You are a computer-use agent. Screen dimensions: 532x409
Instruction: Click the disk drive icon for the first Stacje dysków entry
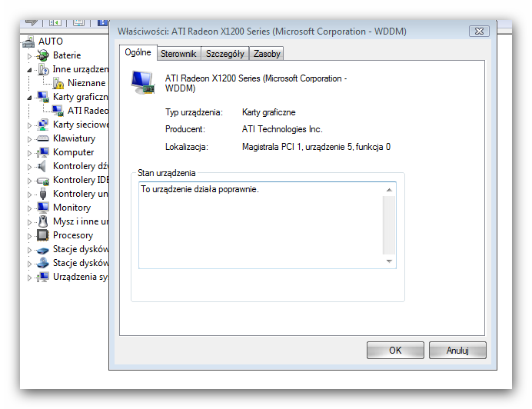pos(43,250)
